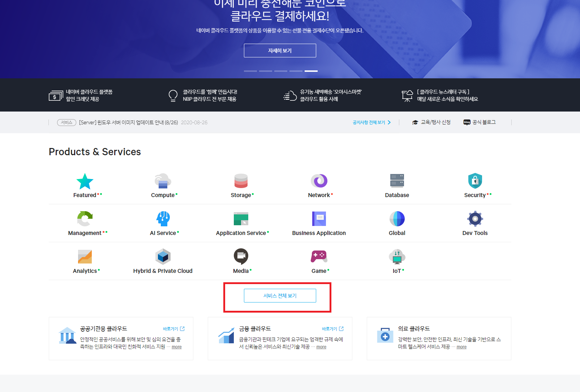
Task: Click the Featured label
Action: [85, 195]
